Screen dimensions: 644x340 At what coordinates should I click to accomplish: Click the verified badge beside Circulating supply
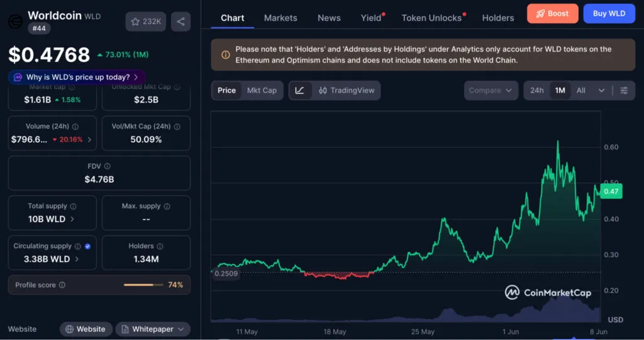(x=87, y=246)
